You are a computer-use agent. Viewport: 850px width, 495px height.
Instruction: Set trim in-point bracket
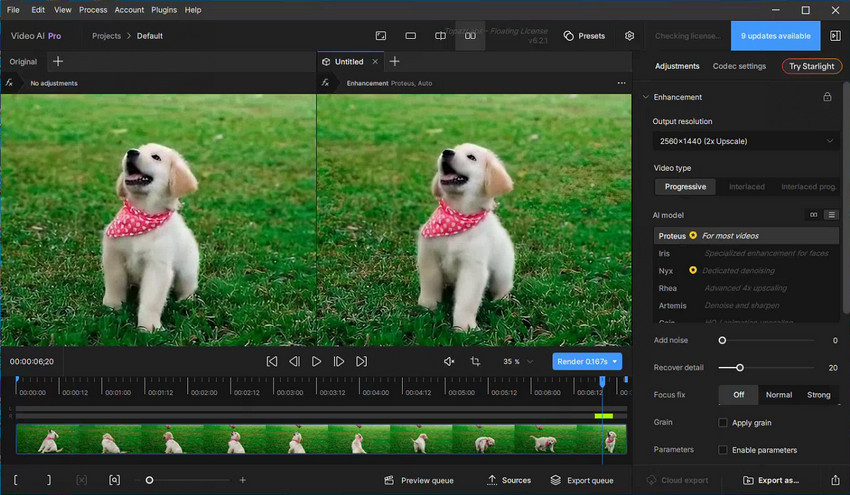tap(16, 480)
